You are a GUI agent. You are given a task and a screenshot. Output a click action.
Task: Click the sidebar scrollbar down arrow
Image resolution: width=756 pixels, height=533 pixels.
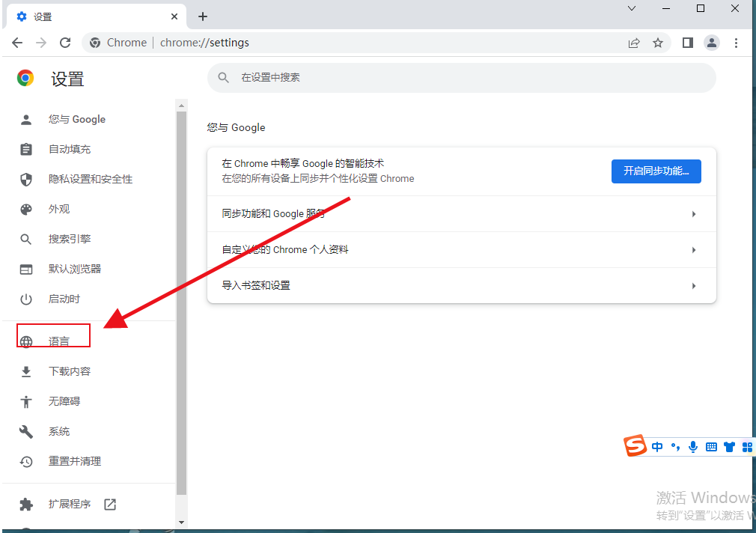181,522
